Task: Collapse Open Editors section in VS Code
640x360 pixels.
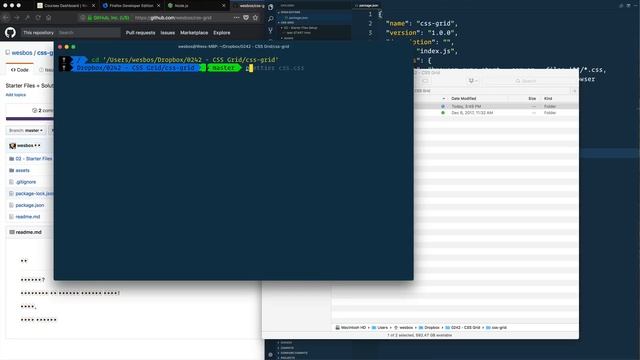Action: [x=290, y=12]
